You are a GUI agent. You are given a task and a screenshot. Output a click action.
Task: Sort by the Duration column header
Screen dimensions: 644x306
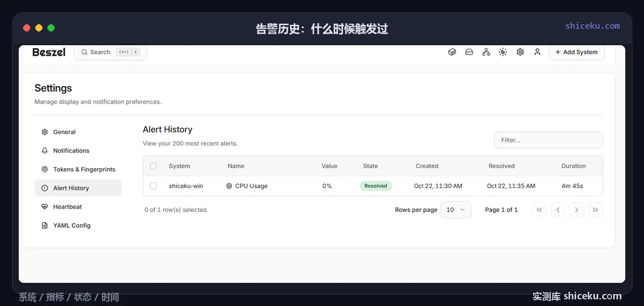click(573, 166)
